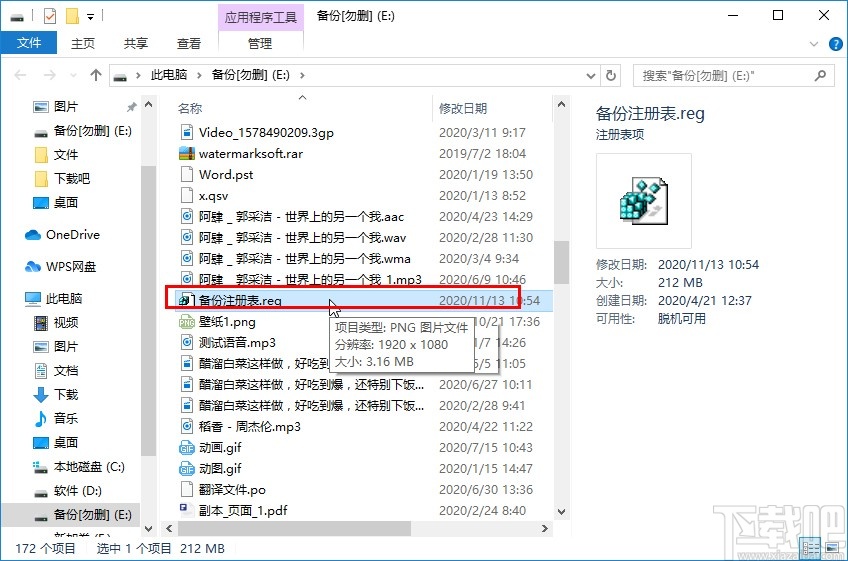Select 世界上的另一个我.wma audio file

tap(304, 259)
